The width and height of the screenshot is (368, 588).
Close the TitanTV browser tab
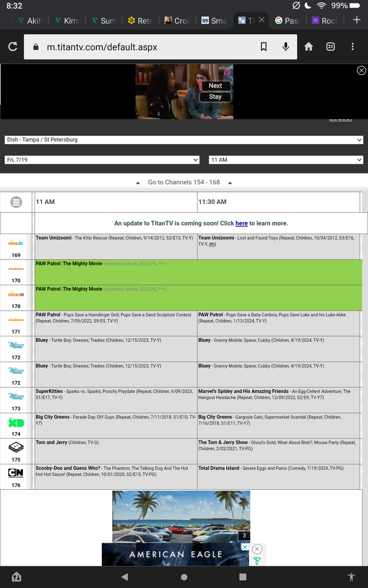tap(262, 20)
